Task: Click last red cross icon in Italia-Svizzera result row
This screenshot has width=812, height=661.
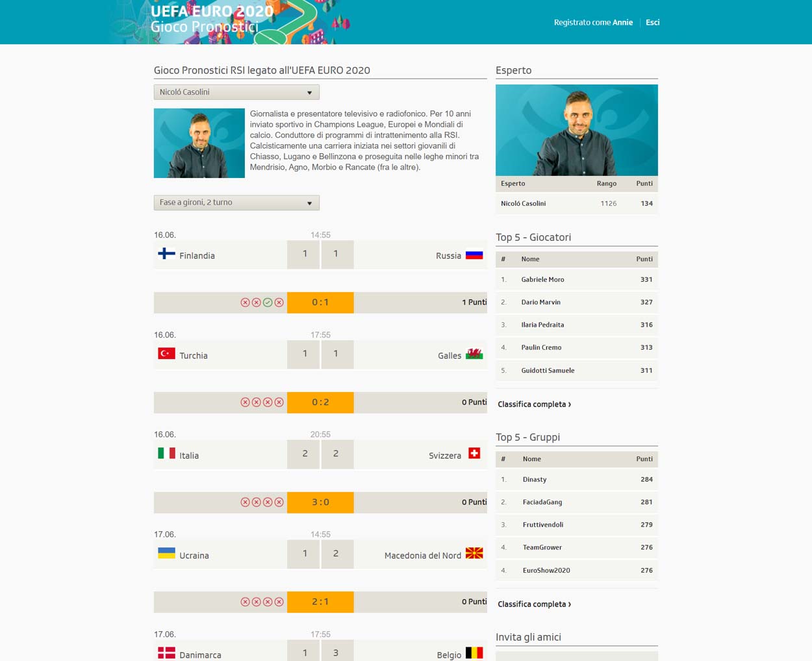Action: click(x=279, y=503)
